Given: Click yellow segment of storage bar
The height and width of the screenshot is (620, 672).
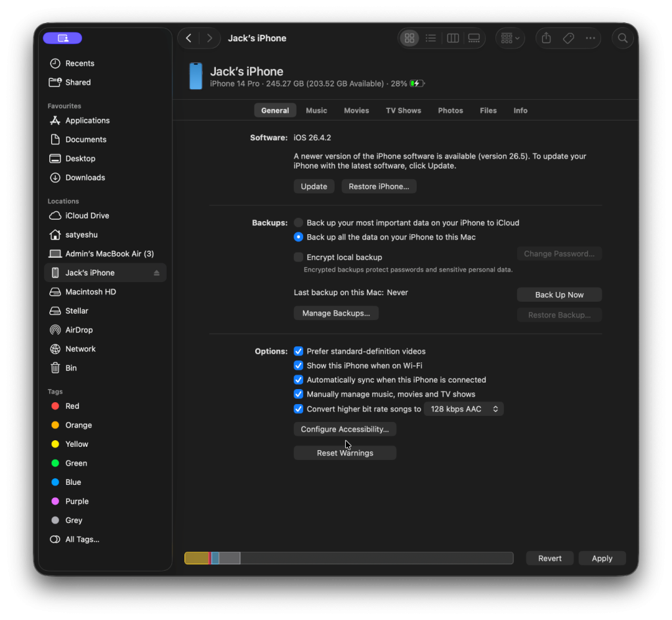Looking at the screenshot, I should (x=197, y=558).
